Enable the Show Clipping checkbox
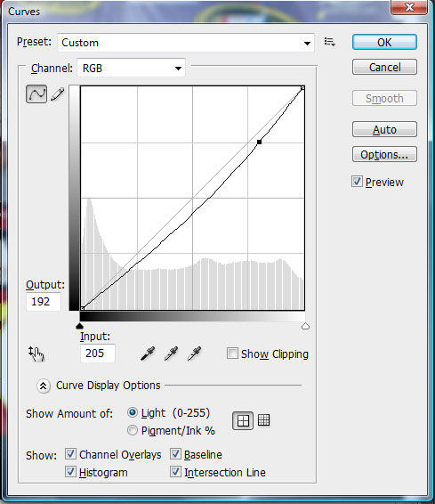 tap(232, 353)
